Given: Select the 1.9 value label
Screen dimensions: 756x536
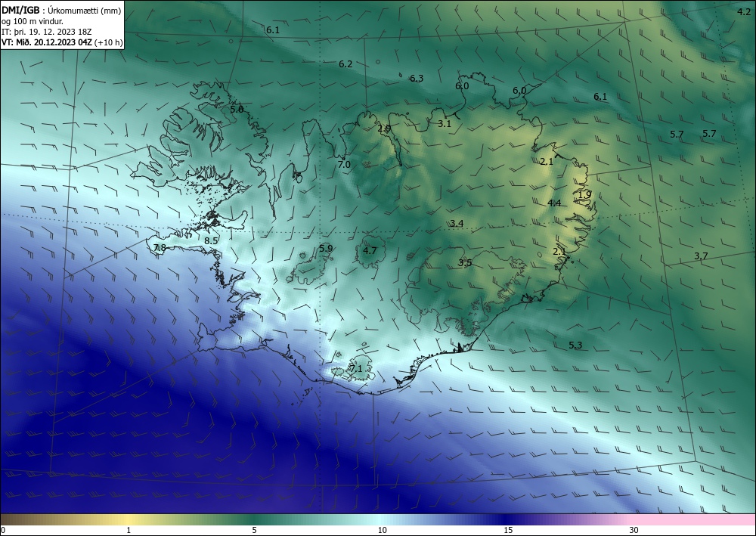Looking at the screenshot, I should 585,195.
